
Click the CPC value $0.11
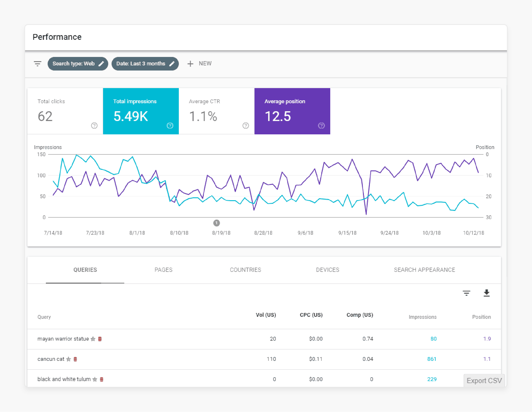point(316,359)
